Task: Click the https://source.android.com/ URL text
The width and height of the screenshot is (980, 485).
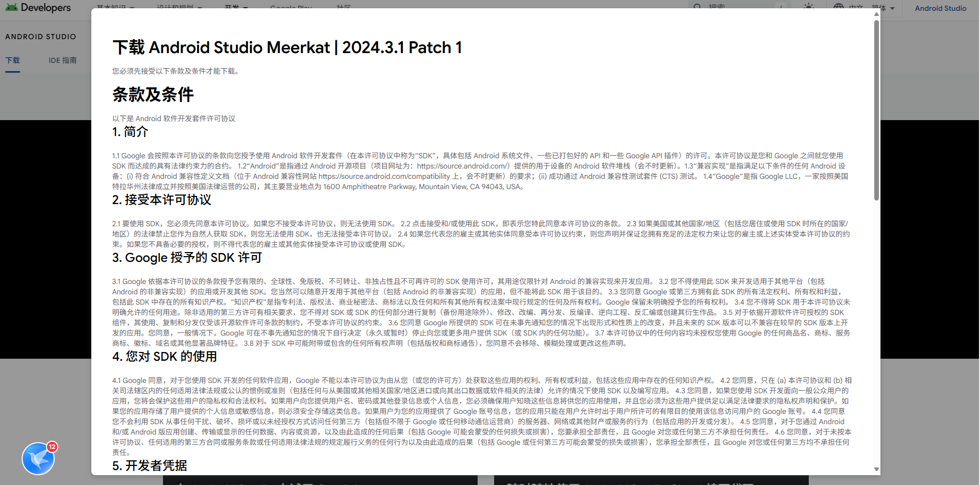Action: [x=463, y=166]
